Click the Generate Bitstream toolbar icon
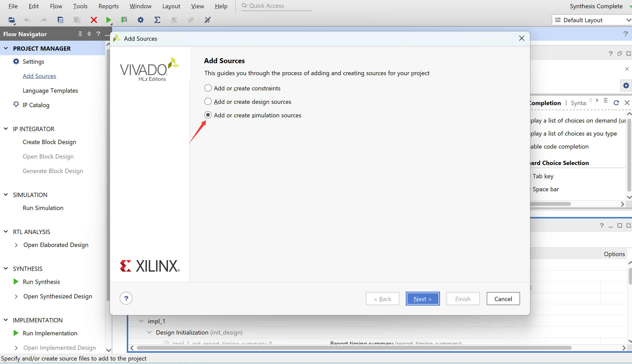 pos(124,20)
